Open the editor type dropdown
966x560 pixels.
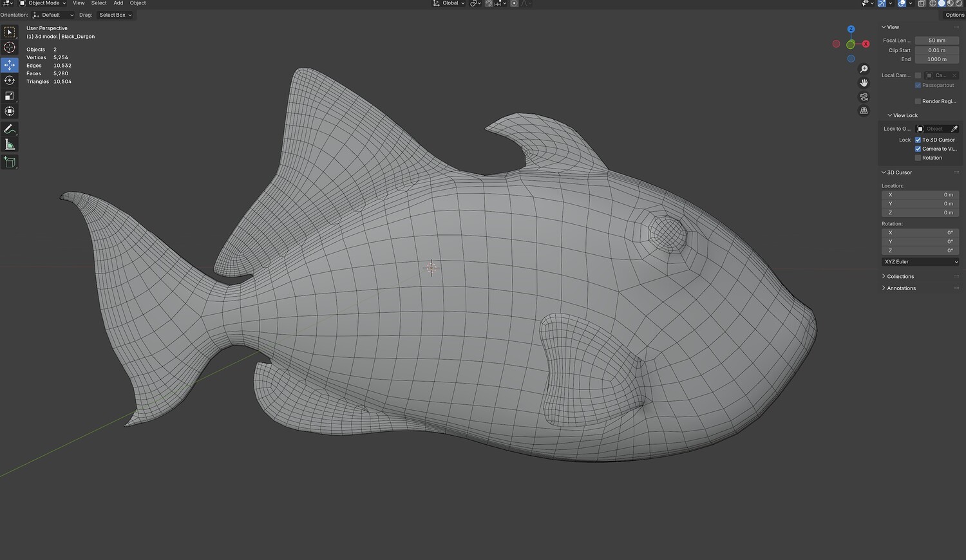pyautogui.click(x=8, y=3)
